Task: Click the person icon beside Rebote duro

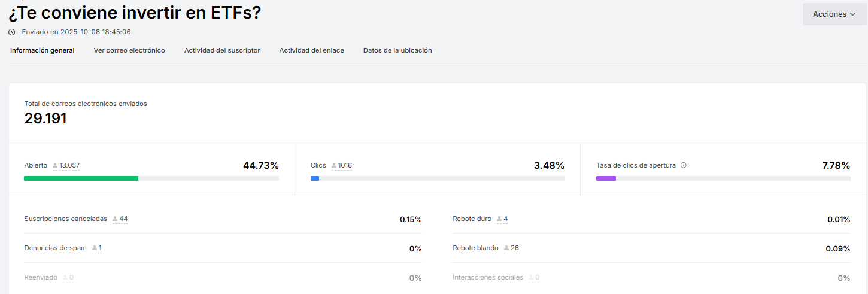Action: coord(499,219)
